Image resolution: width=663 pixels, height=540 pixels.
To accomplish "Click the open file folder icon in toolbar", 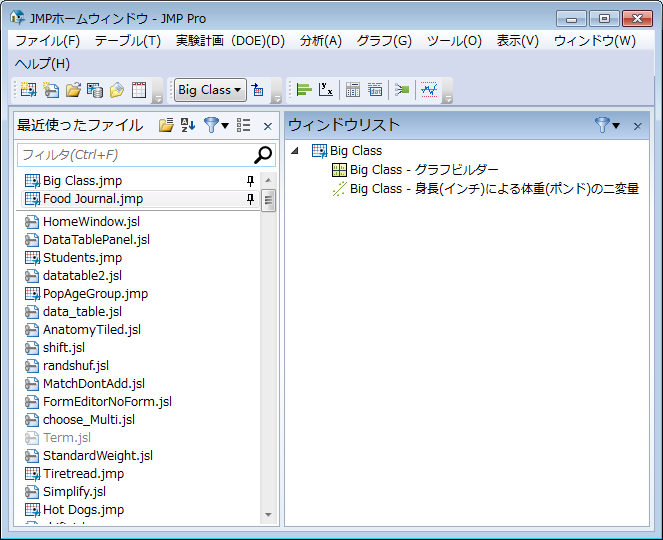I will [x=73, y=90].
